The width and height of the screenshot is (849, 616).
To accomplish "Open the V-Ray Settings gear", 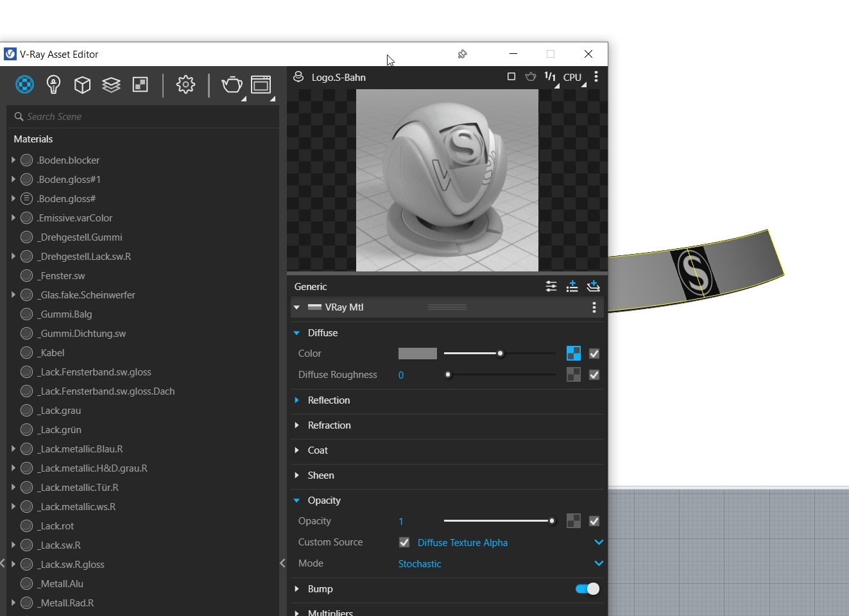I will (185, 85).
